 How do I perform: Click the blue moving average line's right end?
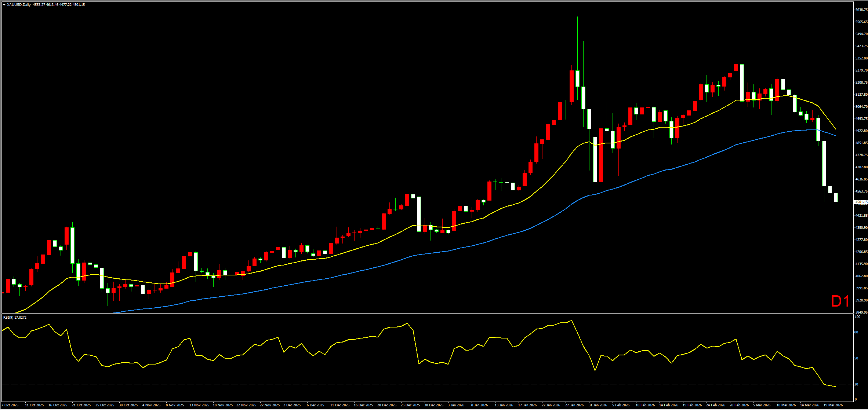[836, 136]
